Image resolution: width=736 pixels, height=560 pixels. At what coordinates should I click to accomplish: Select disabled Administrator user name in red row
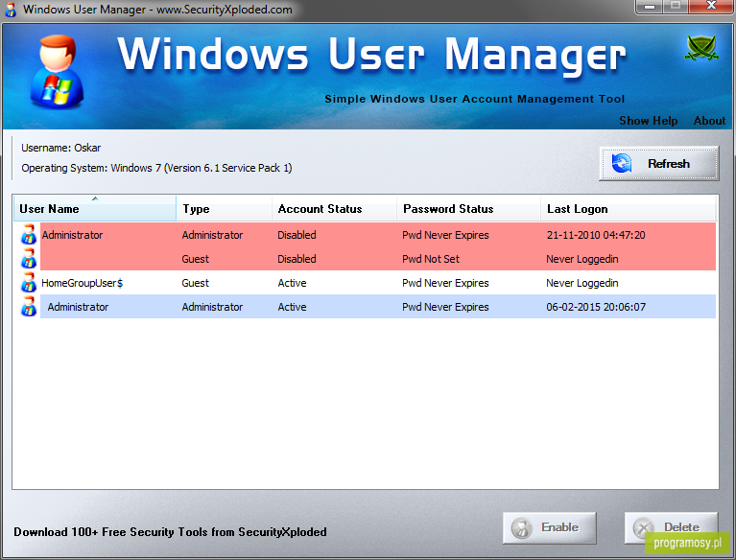coord(72,235)
